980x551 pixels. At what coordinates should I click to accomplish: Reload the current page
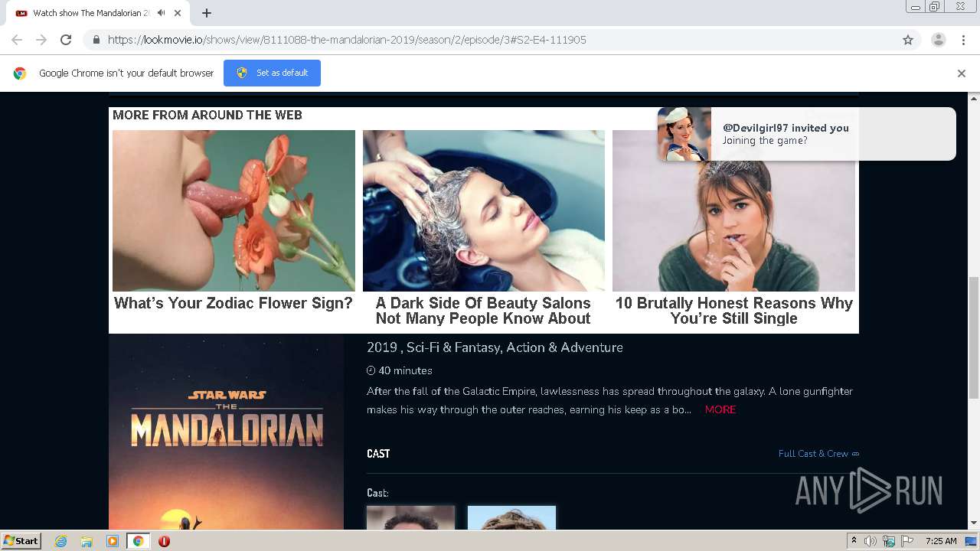[x=66, y=40]
